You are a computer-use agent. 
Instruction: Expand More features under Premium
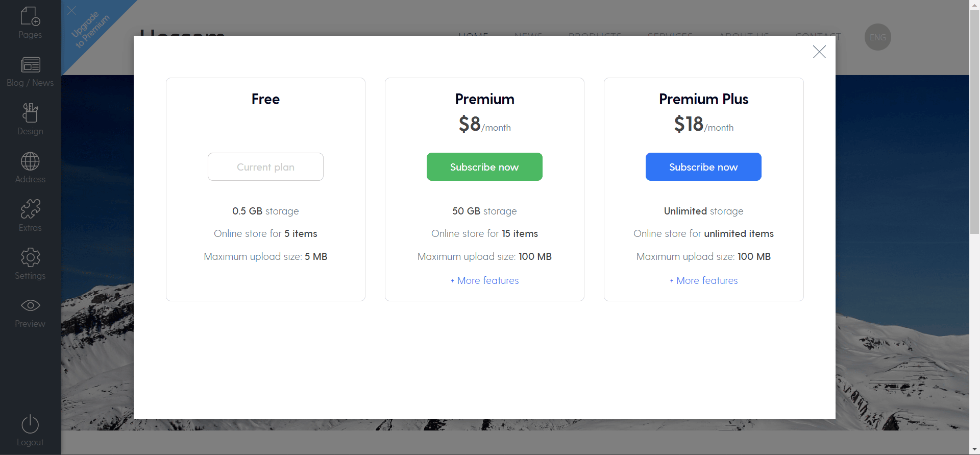point(484,280)
